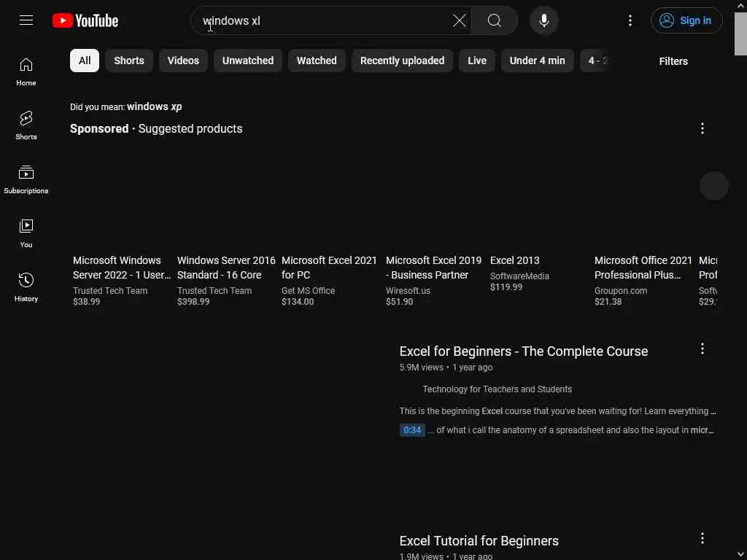Screen dimensions: 747x560
Task: Click the Get MS Office seller text
Action: [x=308, y=290]
